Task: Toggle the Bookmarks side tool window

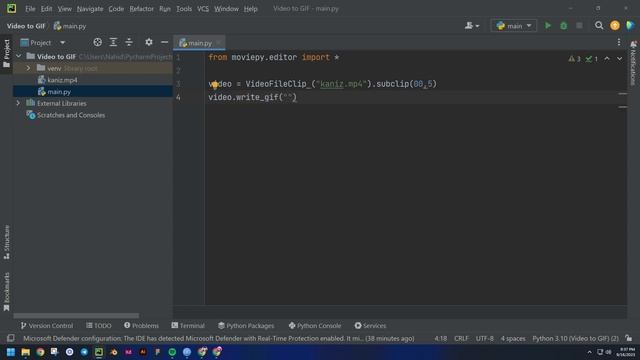Action: click(6, 291)
